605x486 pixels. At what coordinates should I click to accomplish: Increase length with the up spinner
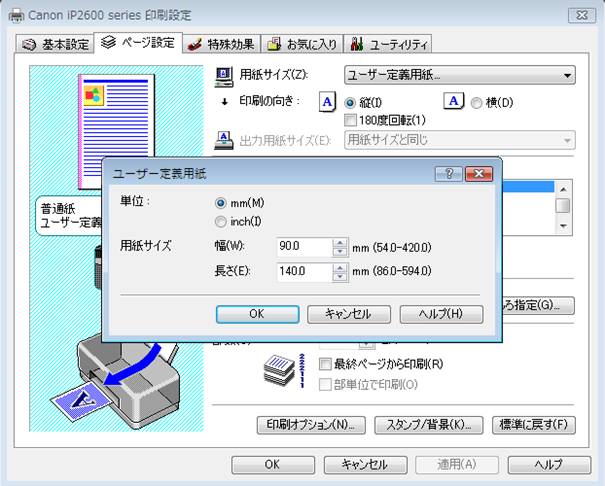pyautogui.click(x=340, y=267)
